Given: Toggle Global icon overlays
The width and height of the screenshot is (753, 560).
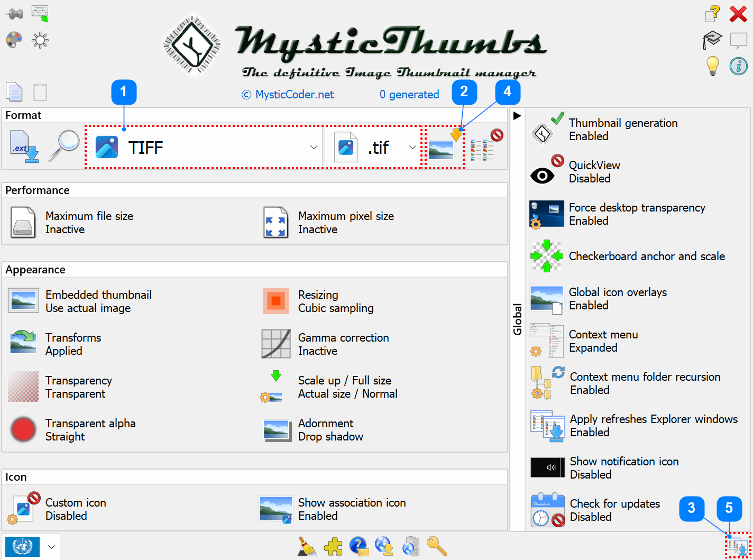Looking at the screenshot, I should [x=599, y=299].
